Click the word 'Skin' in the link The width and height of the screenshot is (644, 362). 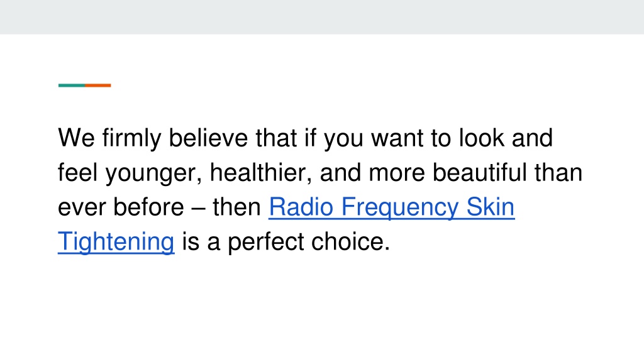click(491, 207)
